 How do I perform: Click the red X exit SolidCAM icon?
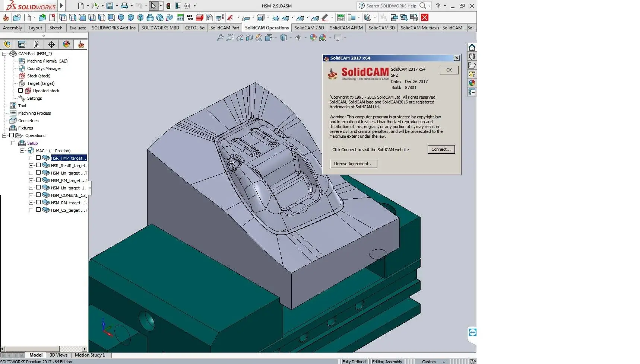coord(425,17)
